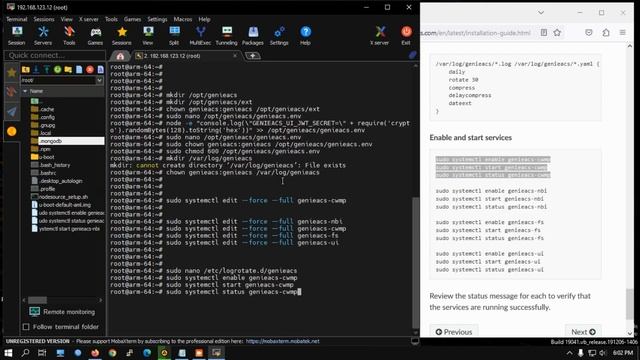Image resolution: width=640 pixels, height=360 pixels.
Task: Expand the SFTP path dropdown
Action: tap(99, 80)
